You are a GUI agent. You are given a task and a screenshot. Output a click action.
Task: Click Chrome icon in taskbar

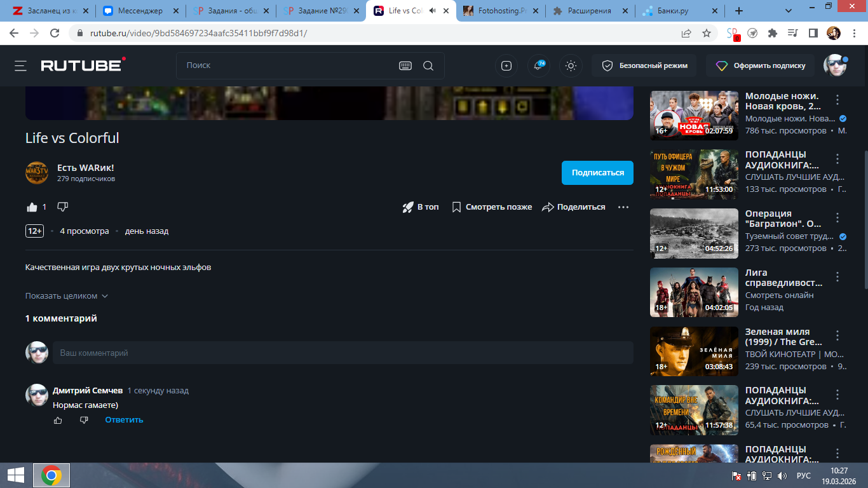[x=51, y=475]
